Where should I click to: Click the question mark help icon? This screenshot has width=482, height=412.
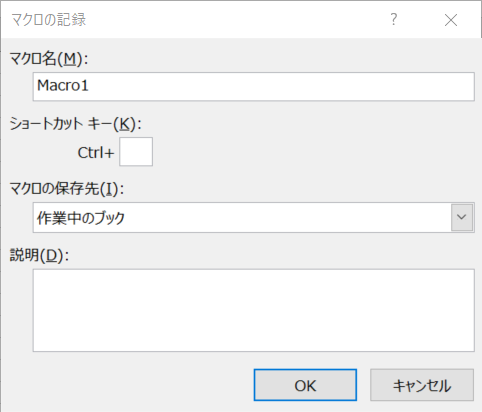pyautogui.click(x=394, y=19)
